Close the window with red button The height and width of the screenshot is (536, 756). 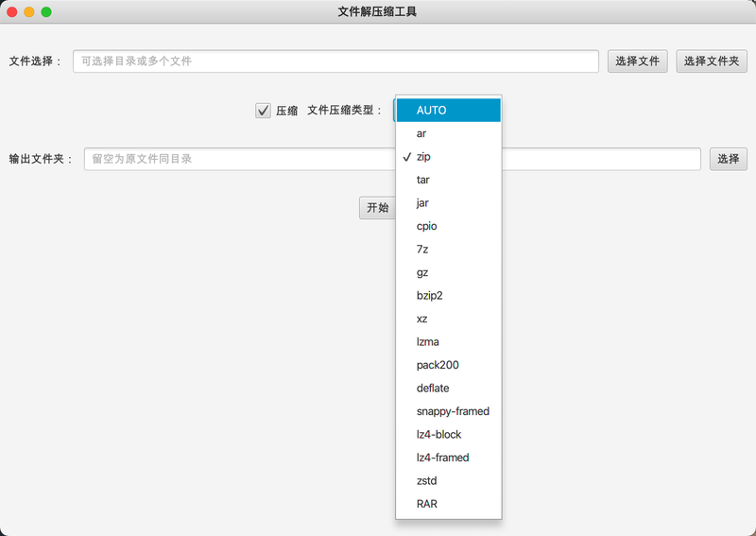12,12
